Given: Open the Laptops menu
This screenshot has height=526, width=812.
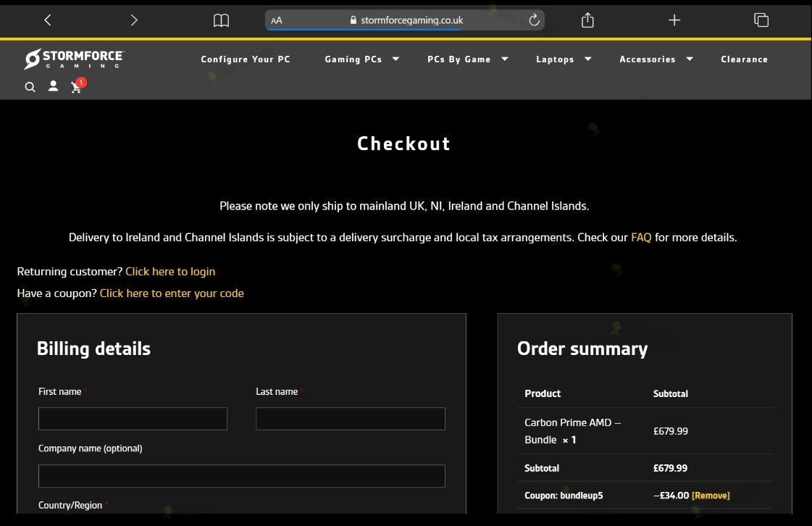Looking at the screenshot, I should pyautogui.click(x=555, y=59).
